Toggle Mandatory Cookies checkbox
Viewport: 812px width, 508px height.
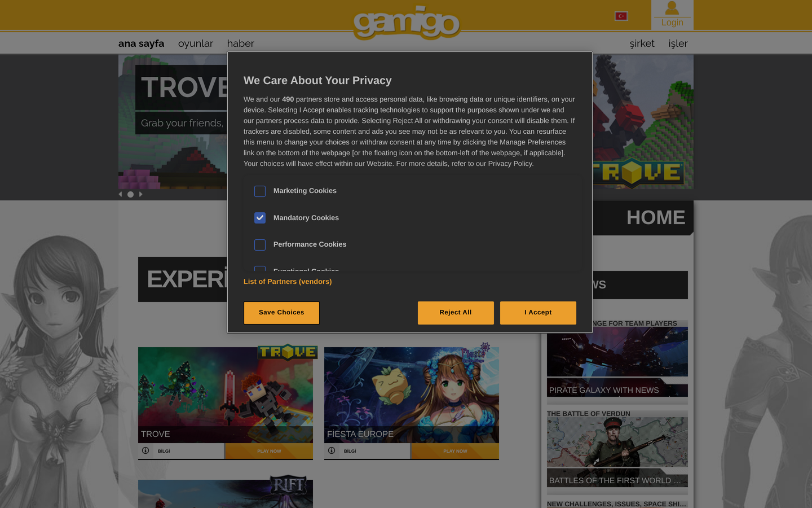tap(260, 218)
